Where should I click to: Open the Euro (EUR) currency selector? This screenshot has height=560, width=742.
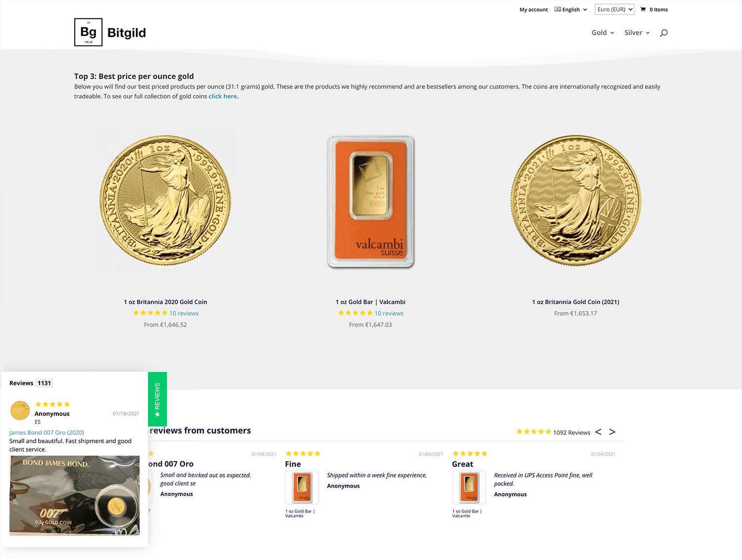pyautogui.click(x=614, y=9)
